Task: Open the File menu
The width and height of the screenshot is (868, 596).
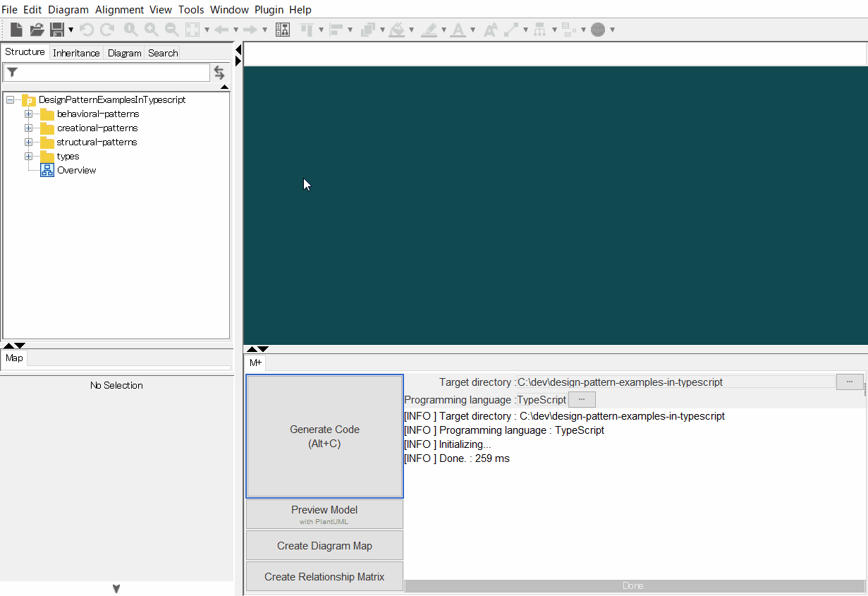Action: click(x=10, y=10)
